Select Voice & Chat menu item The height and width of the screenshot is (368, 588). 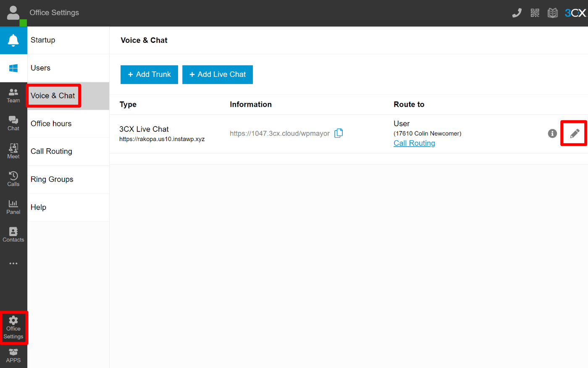click(68, 96)
